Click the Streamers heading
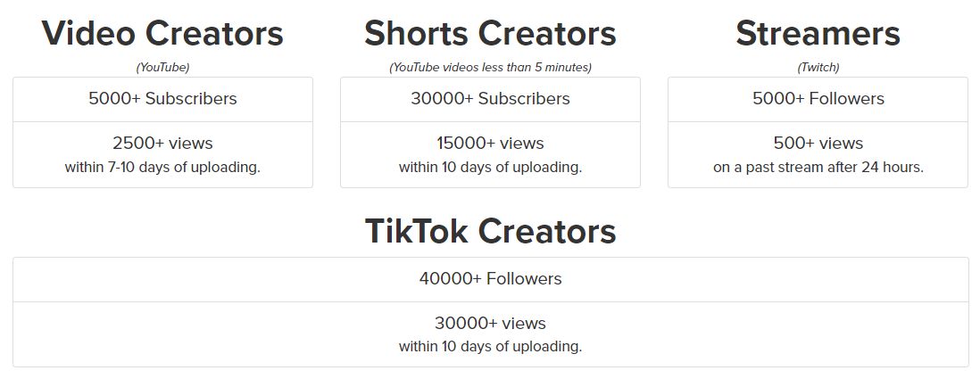This screenshot has height=387, width=980. tap(818, 33)
